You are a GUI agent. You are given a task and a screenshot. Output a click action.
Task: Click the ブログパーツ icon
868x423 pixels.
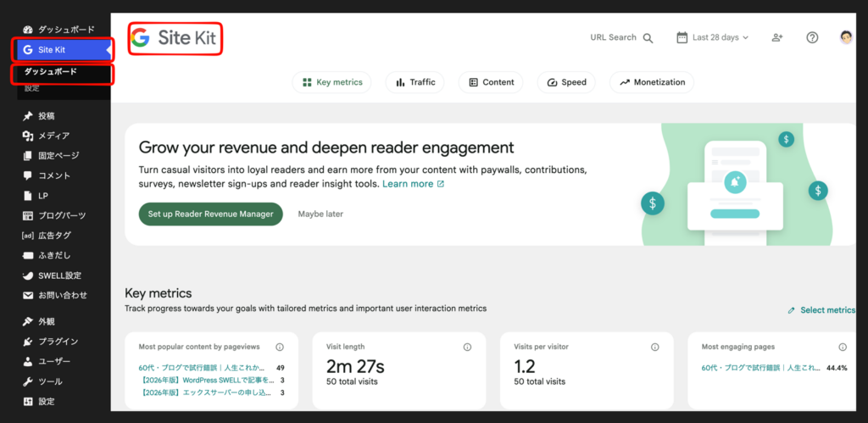(28, 215)
